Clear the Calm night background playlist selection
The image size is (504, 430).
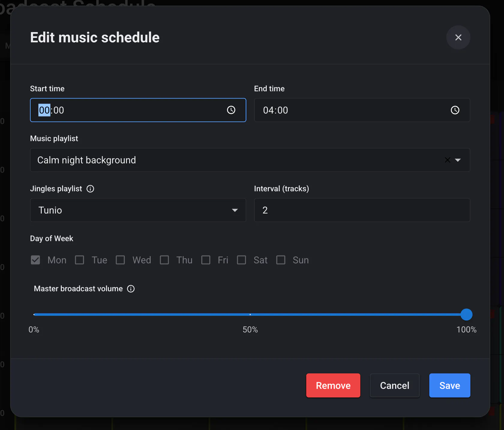pos(447,160)
